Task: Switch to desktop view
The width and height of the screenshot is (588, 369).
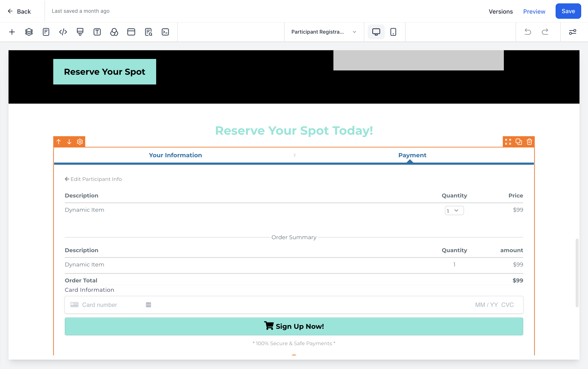Action: click(376, 32)
